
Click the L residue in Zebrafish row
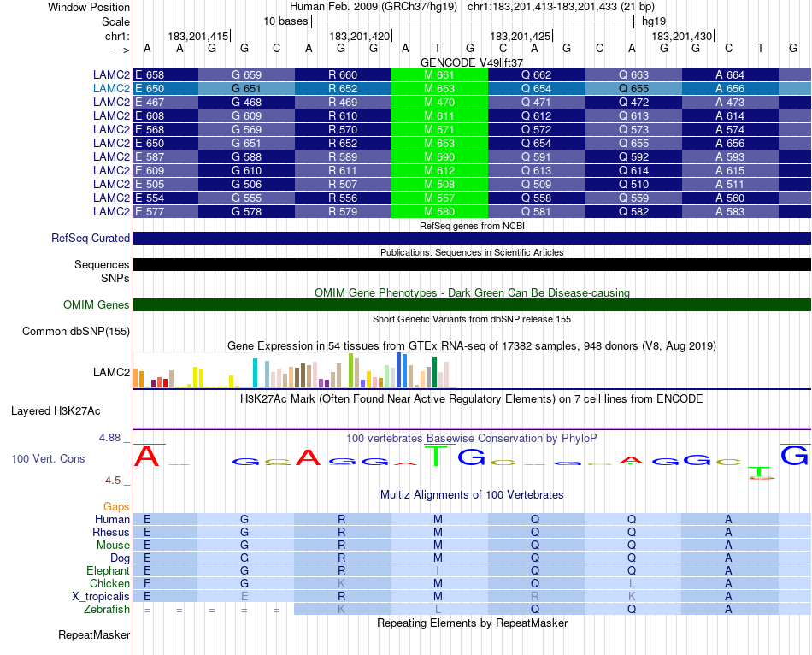coord(438,609)
